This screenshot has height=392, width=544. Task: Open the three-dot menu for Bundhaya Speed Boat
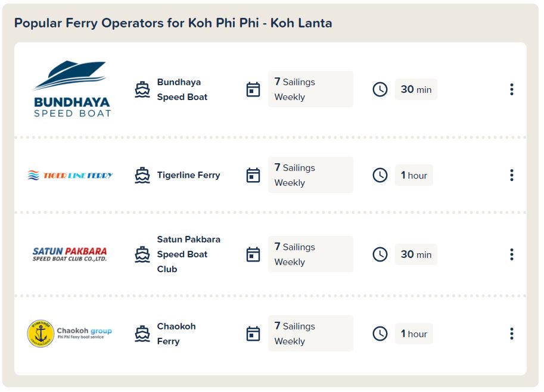pyautogui.click(x=511, y=89)
